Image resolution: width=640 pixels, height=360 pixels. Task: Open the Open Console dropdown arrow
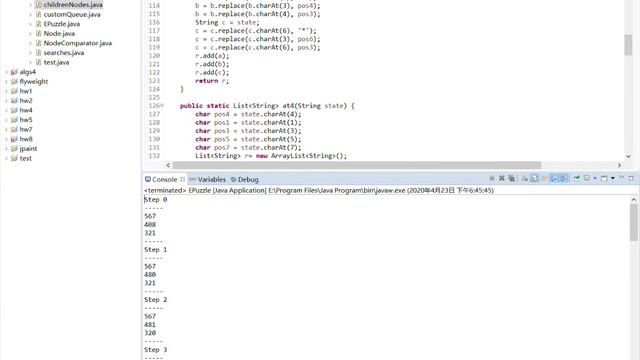[x=613, y=178]
